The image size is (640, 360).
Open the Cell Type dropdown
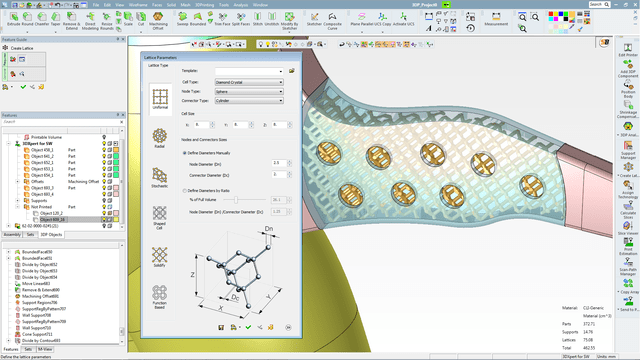[x=249, y=82]
